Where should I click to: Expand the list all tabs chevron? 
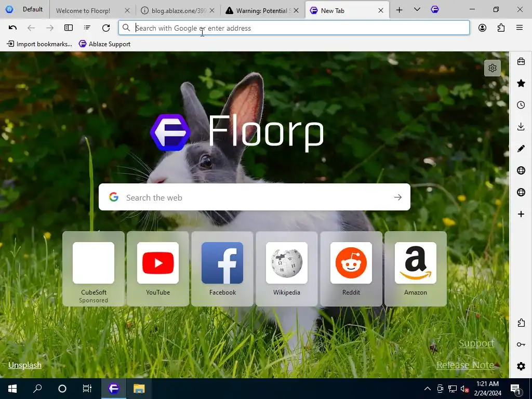tap(417, 9)
